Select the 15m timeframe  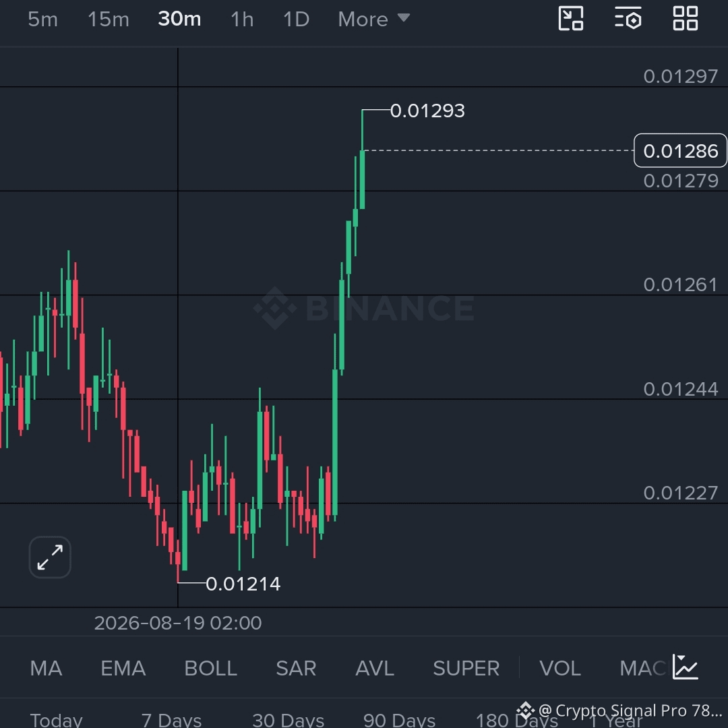108,20
